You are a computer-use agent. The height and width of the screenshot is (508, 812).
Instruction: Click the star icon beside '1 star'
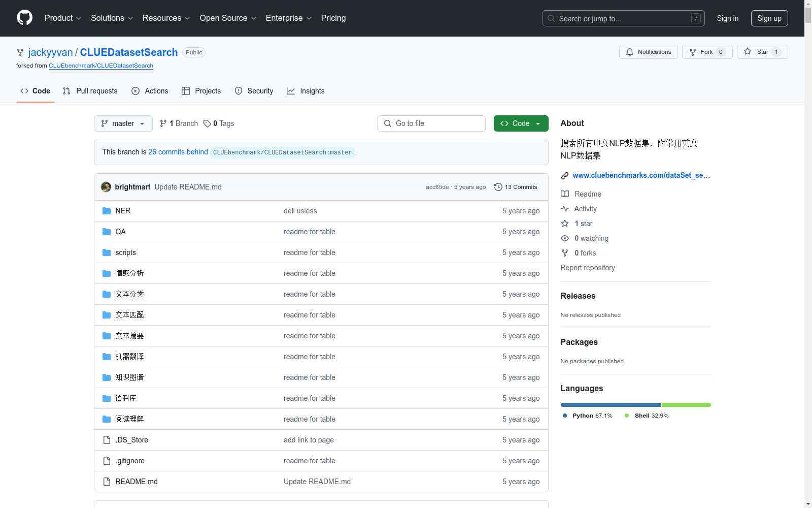[x=565, y=224]
